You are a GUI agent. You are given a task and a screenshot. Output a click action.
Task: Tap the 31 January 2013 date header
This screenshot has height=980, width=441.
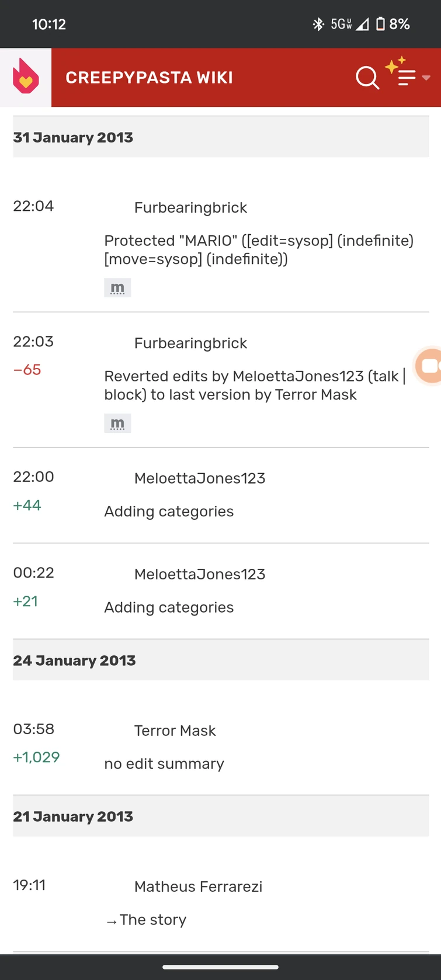[x=73, y=137]
